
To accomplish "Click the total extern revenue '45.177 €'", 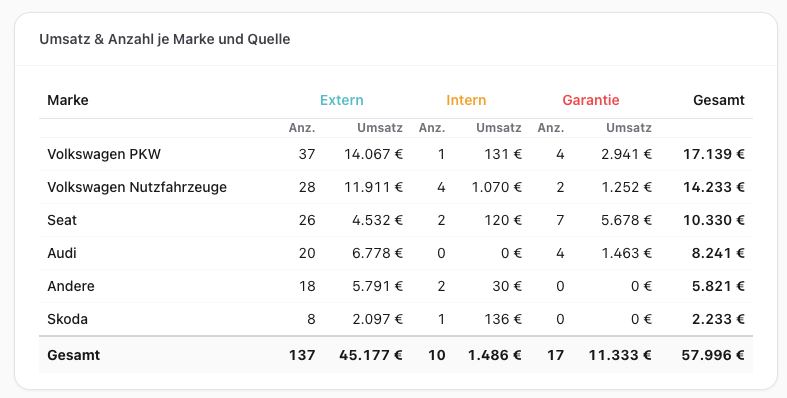I will click(x=371, y=355).
